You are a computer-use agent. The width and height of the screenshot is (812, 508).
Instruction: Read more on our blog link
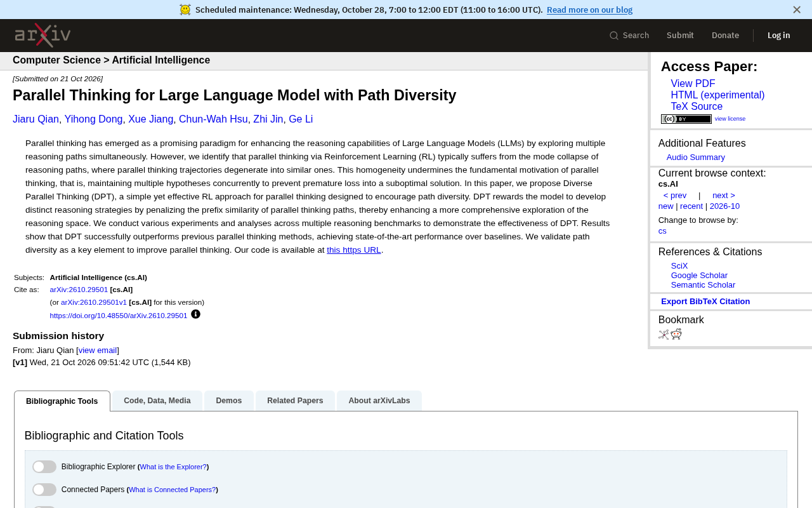coord(589,10)
